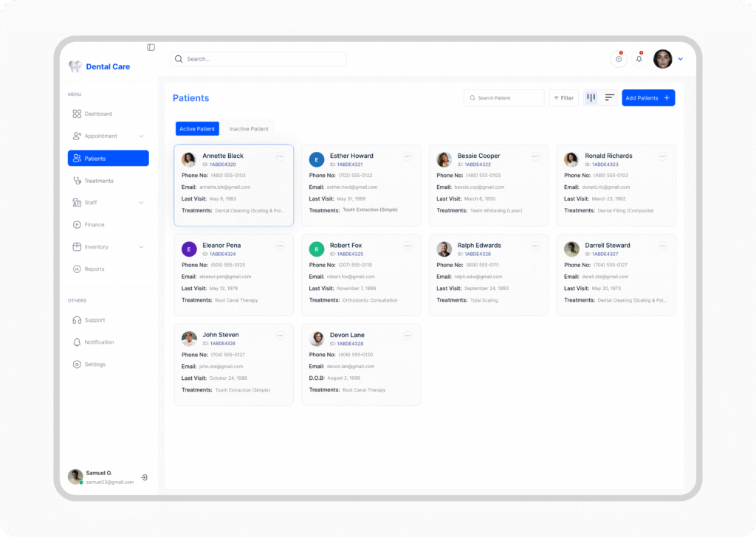Collapse the sidebar using the panel icon
This screenshot has width=756, height=537.
pos(151,47)
